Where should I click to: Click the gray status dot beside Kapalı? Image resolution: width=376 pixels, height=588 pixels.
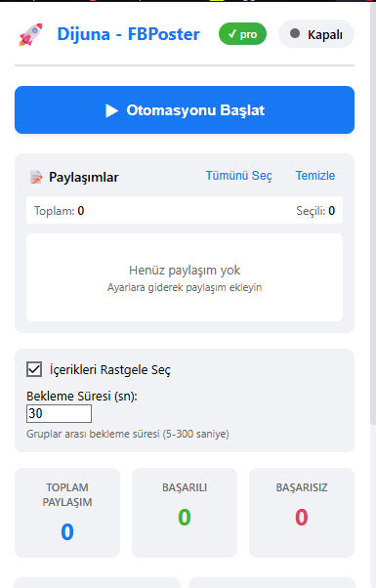[295, 33]
